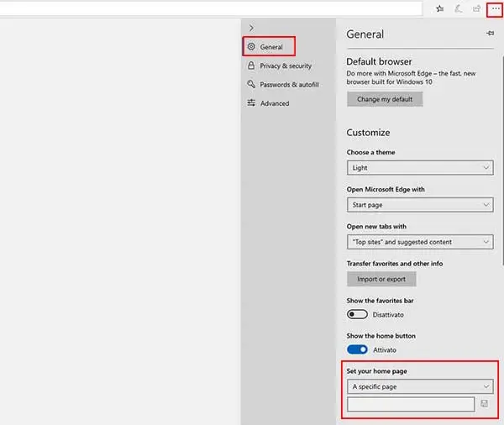The image size is (504, 425).
Task: Click the key icon for Passwords & autofill
Action: click(251, 84)
